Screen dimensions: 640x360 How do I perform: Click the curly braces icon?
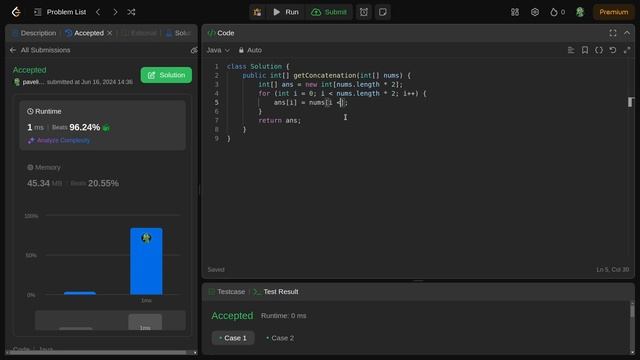coord(599,50)
